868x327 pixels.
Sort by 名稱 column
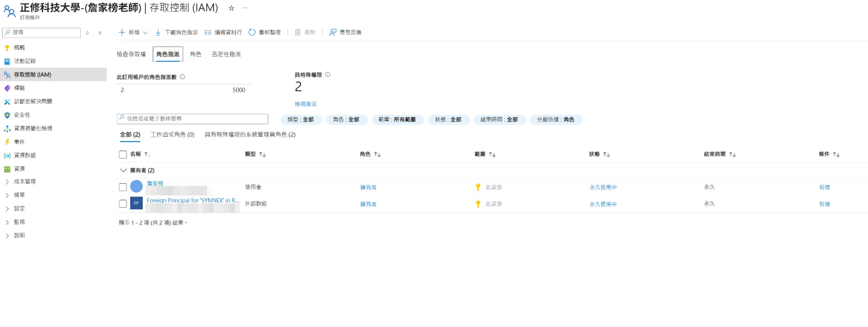click(139, 154)
